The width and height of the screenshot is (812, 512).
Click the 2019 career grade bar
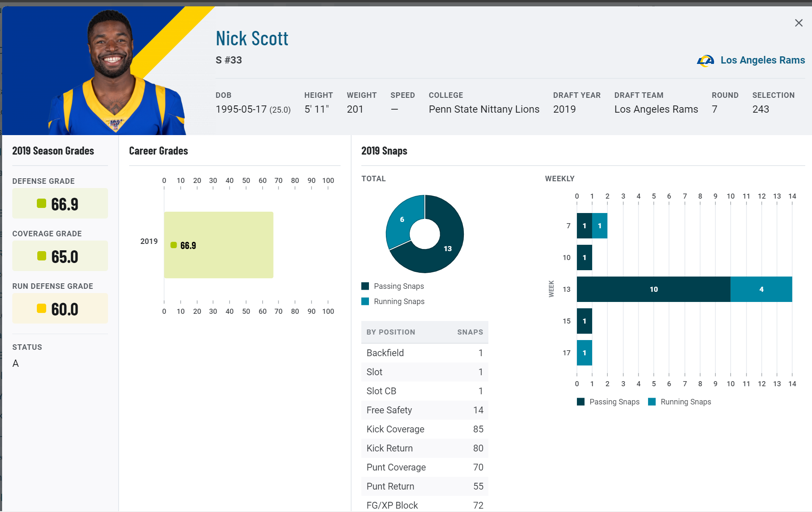click(219, 245)
